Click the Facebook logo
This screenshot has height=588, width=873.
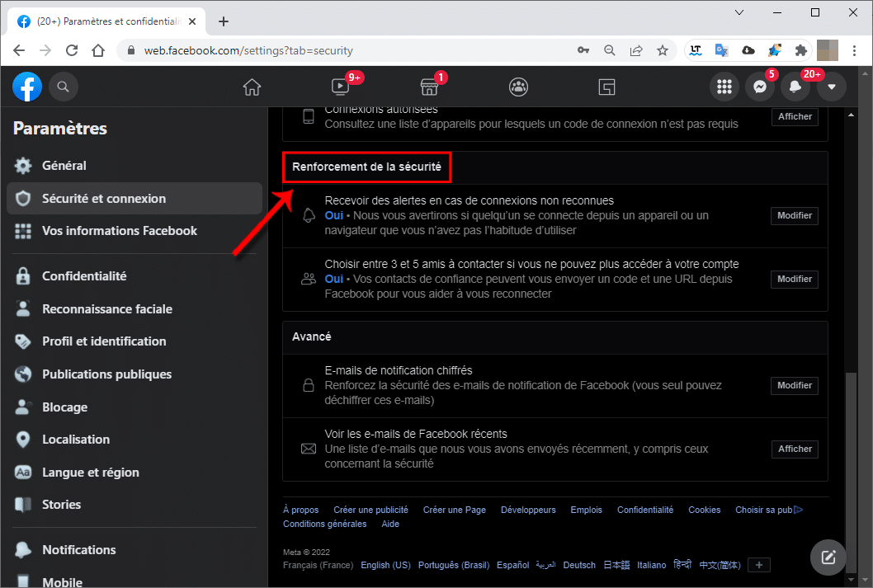tap(27, 87)
